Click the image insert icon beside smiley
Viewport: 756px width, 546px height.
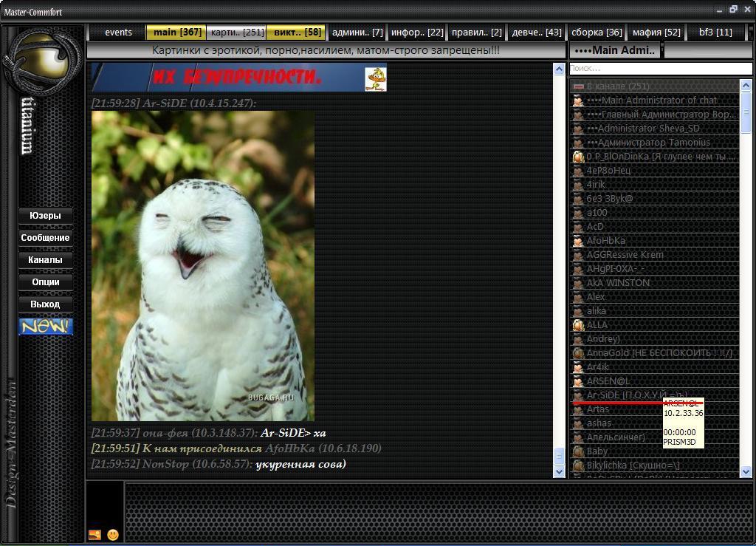[x=94, y=534]
